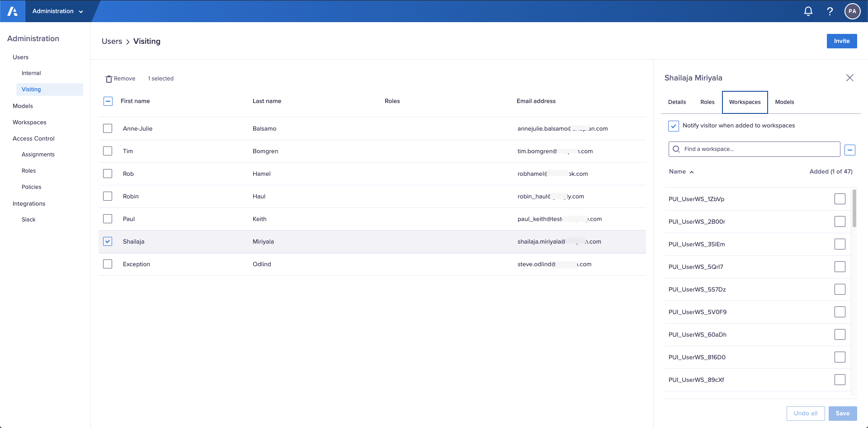Open the PA profile avatar
Viewport: 868px width, 428px height.
[x=852, y=11]
